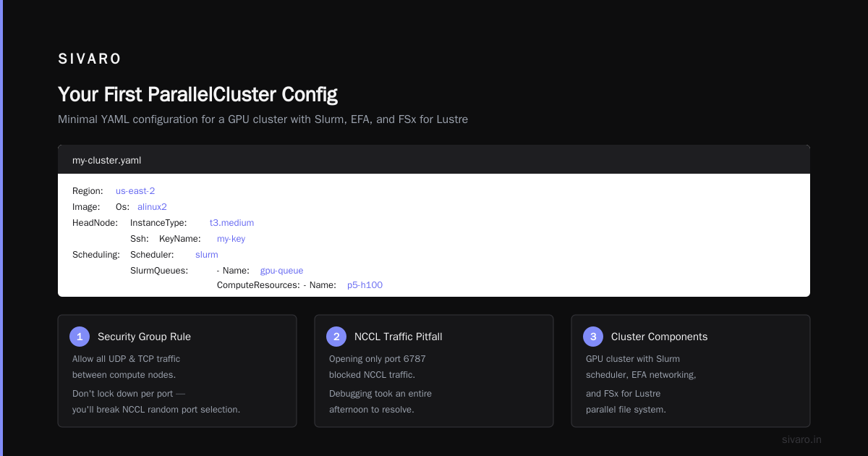The image size is (868, 456).
Task: Click the Minimal YAML configuration subtitle
Action: (263, 119)
